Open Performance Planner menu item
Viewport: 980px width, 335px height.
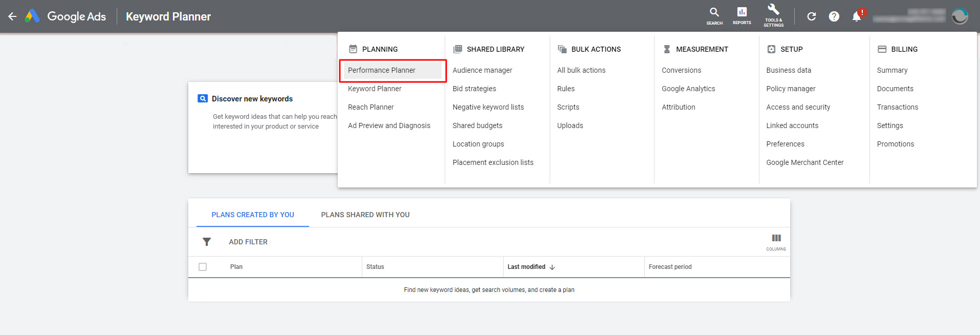tap(392, 70)
